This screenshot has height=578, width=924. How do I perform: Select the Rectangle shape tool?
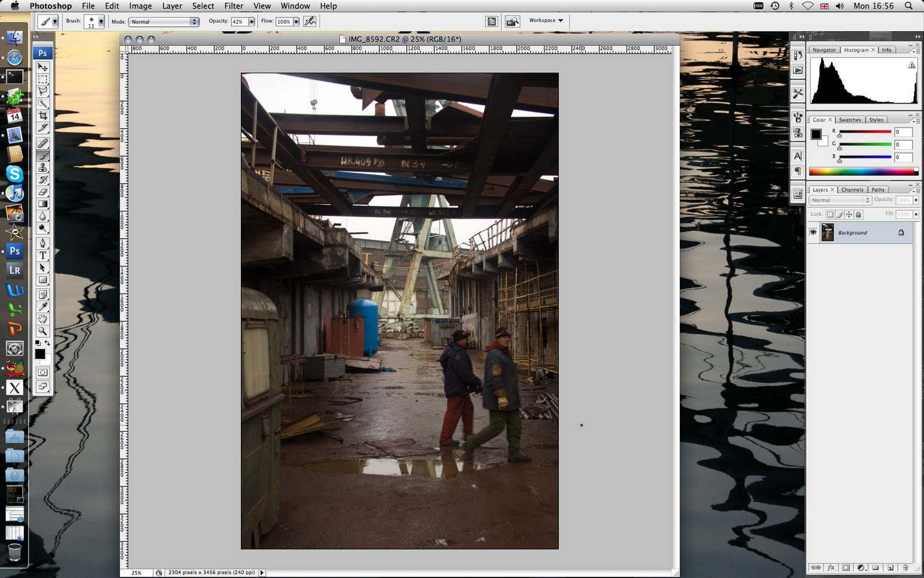[43, 280]
